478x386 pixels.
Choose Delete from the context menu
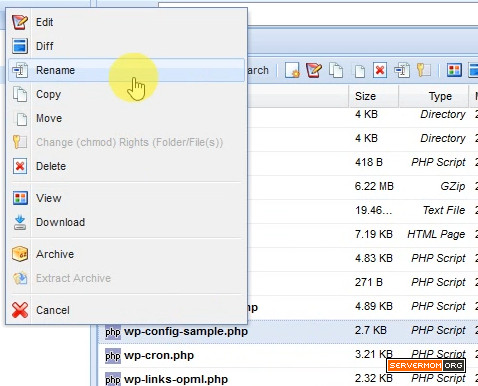coord(126,166)
